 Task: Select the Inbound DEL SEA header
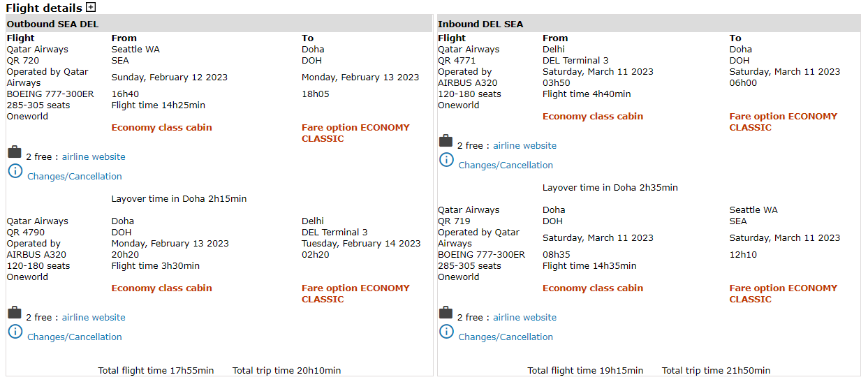click(480, 24)
